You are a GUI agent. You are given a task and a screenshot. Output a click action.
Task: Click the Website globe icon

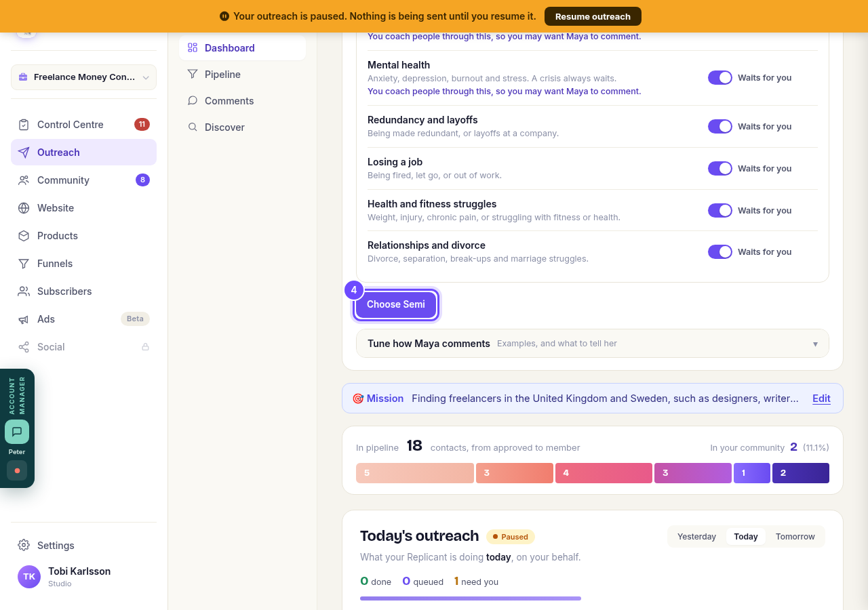[x=24, y=208]
